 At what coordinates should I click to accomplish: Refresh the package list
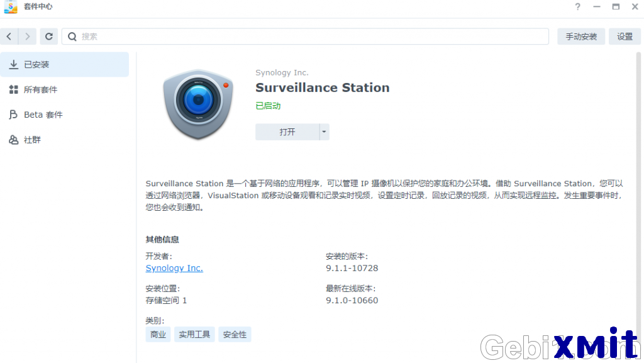[49, 36]
